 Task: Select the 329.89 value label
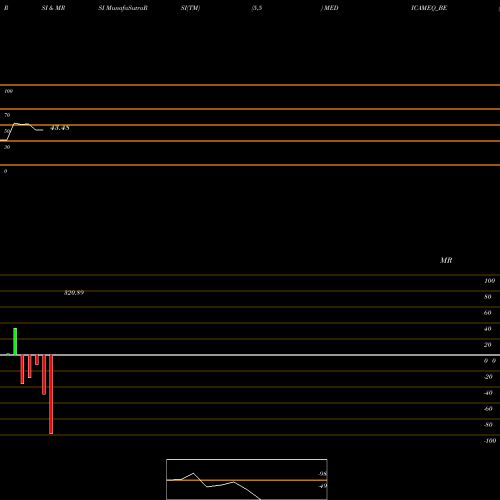(x=74, y=293)
